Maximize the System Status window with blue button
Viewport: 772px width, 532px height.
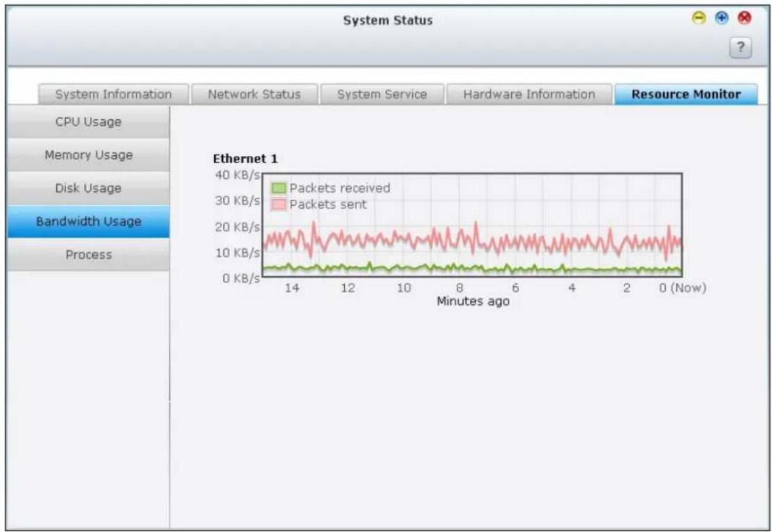pos(722,19)
